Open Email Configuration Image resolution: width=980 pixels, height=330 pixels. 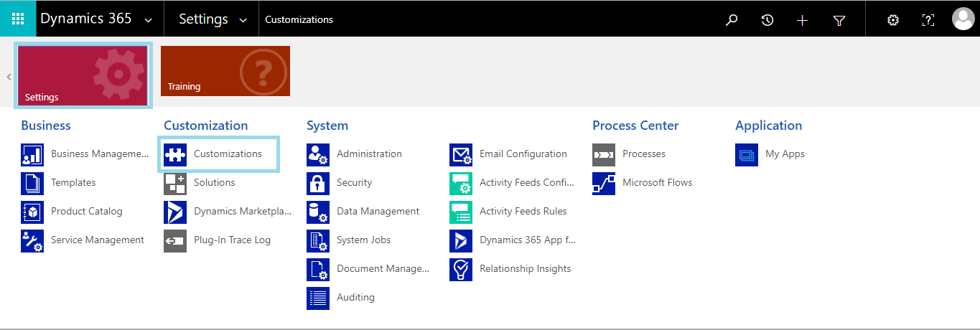[x=523, y=154]
